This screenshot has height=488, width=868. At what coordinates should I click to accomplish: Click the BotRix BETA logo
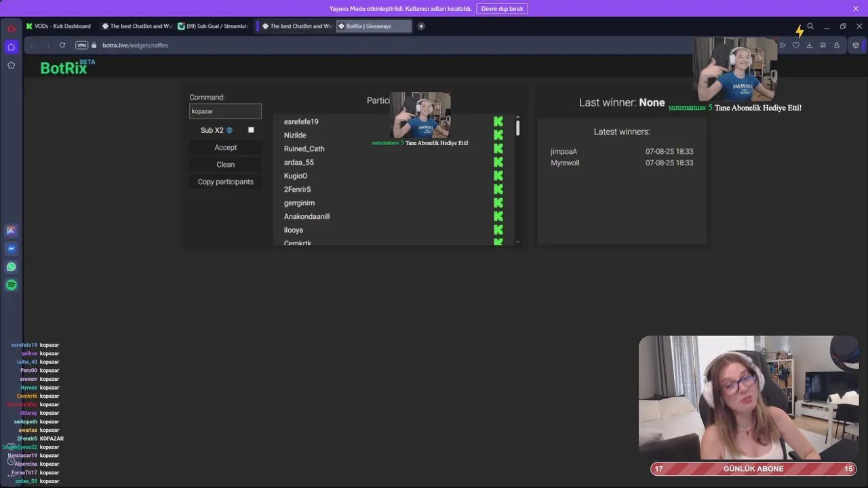click(x=68, y=67)
